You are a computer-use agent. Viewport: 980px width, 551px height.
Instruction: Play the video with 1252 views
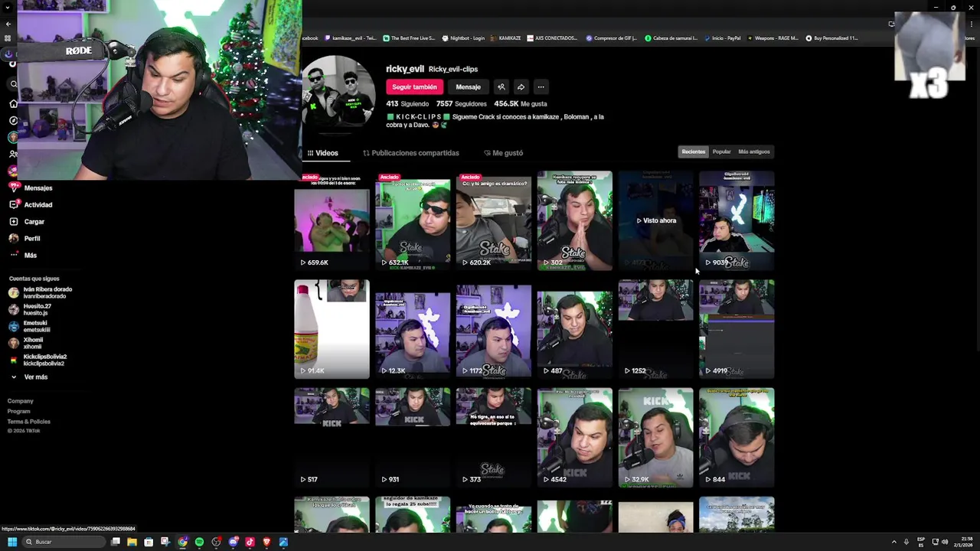pyautogui.click(x=656, y=329)
